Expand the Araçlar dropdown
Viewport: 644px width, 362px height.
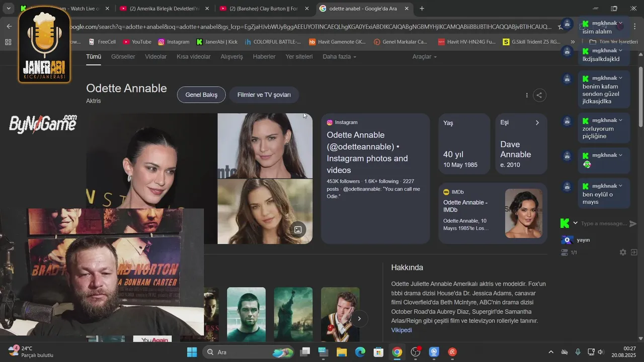point(425,57)
